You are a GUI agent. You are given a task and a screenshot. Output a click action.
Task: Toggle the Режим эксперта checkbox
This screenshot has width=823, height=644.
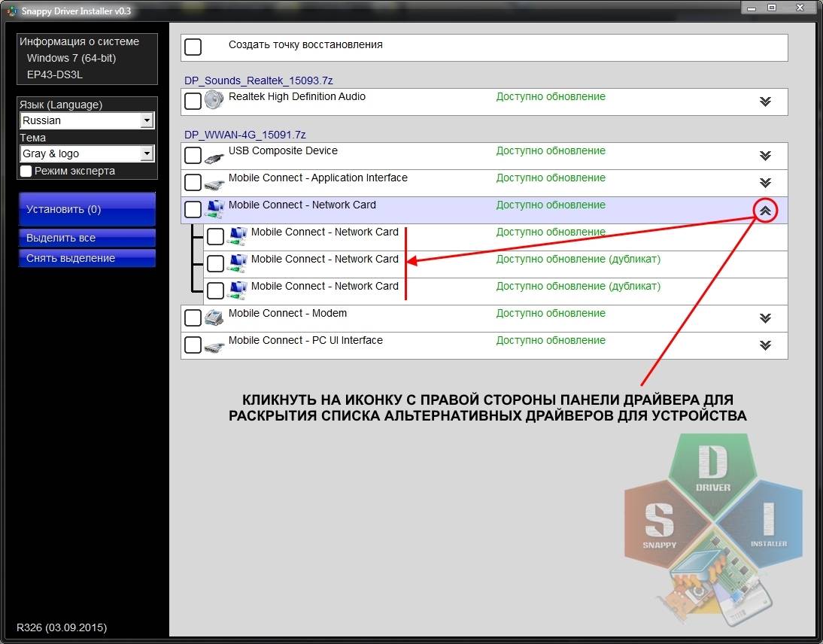coord(26,171)
